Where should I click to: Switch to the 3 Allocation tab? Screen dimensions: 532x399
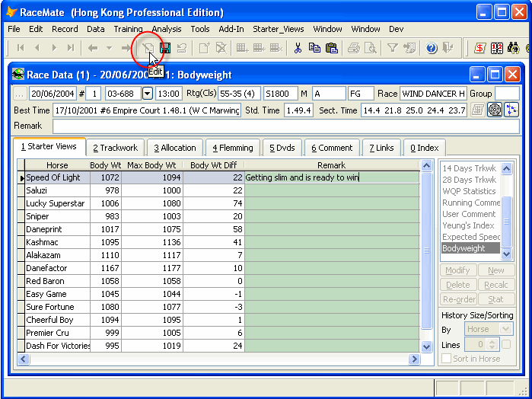[175, 148]
